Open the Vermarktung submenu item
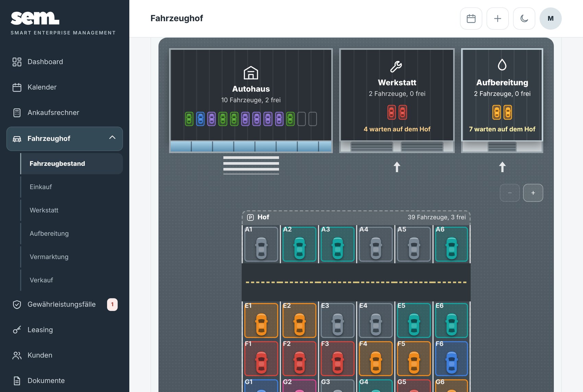The width and height of the screenshot is (583, 392). pyautogui.click(x=72, y=257)
